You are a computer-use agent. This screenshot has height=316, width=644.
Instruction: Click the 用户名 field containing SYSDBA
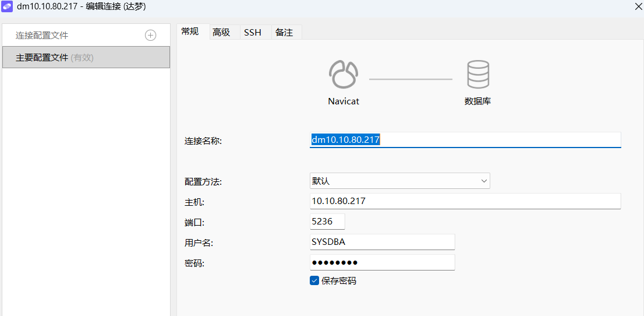(383, 242)
